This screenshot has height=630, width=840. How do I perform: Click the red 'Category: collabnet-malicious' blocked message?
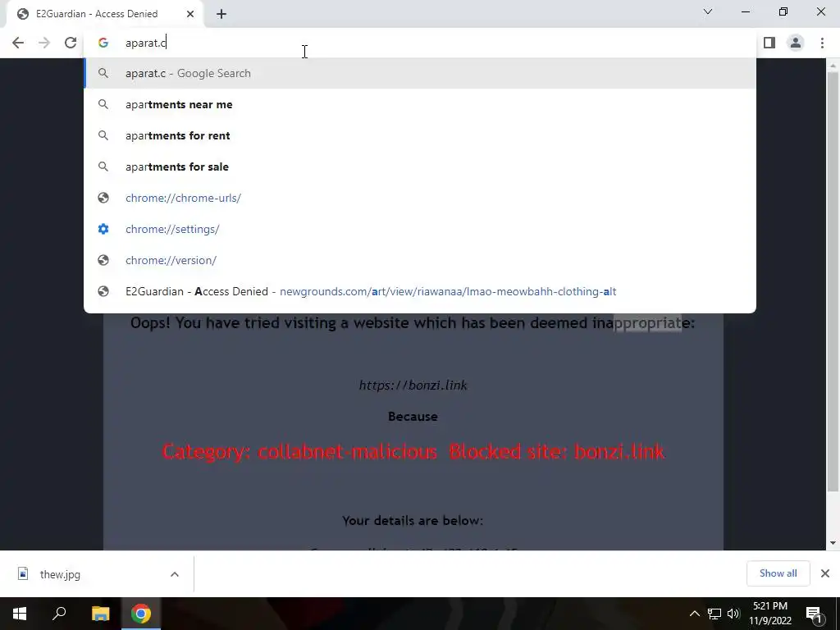coord(413,452)
